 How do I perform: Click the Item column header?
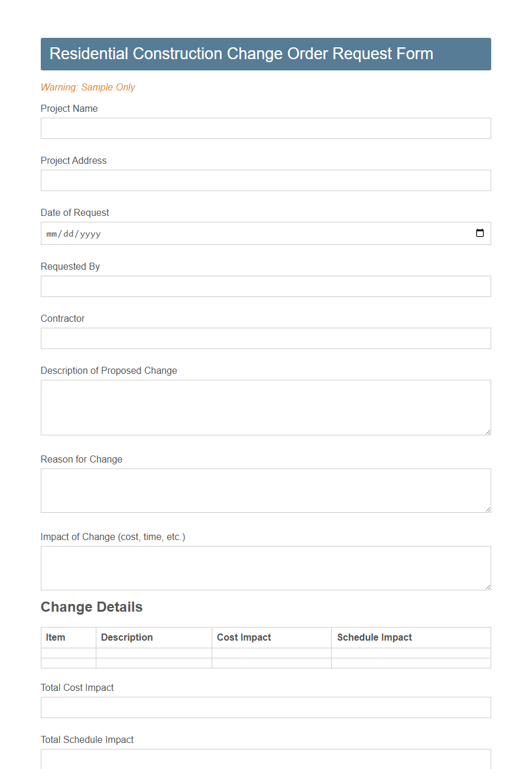pos(56,637)
